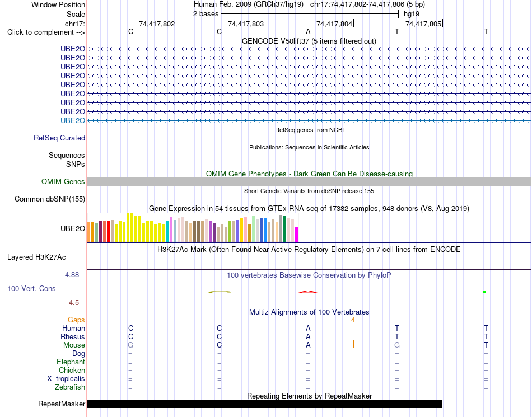Click the hg19 label beside the scale bar
532x417 pixels.
(412, 14)
